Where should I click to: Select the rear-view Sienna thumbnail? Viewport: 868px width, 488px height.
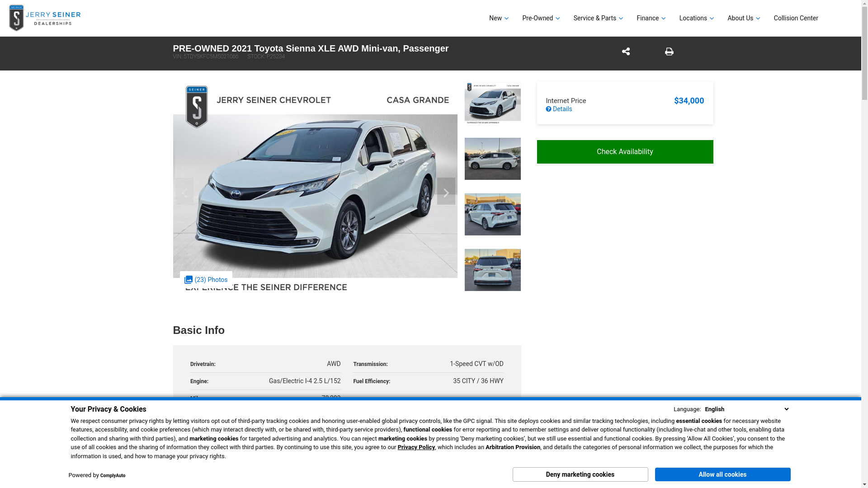492,270
